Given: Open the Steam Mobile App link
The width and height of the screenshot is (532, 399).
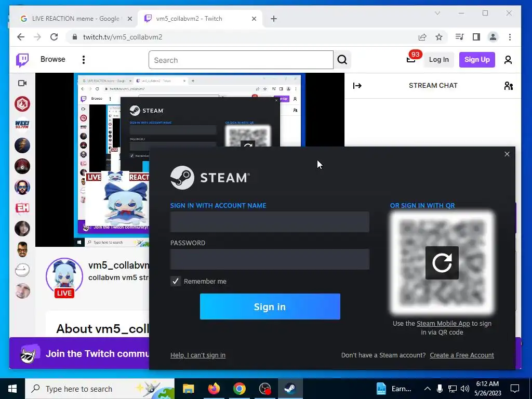Looking at the screenshot, I should click(x=443, y=324).
